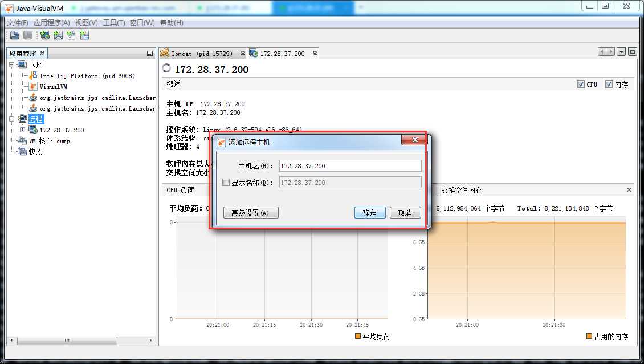The width and height of the screenshot is (644, 364).
Task: Click the Add JMX Connection toolbar icon
Action: [58, 35]
